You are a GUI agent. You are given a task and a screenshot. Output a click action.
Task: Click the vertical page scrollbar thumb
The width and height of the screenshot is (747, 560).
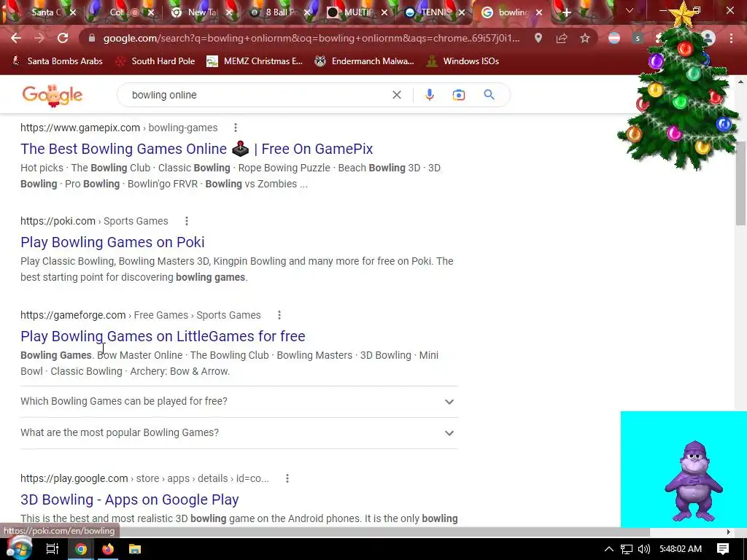pyautogui.click(x=740, y=183)
